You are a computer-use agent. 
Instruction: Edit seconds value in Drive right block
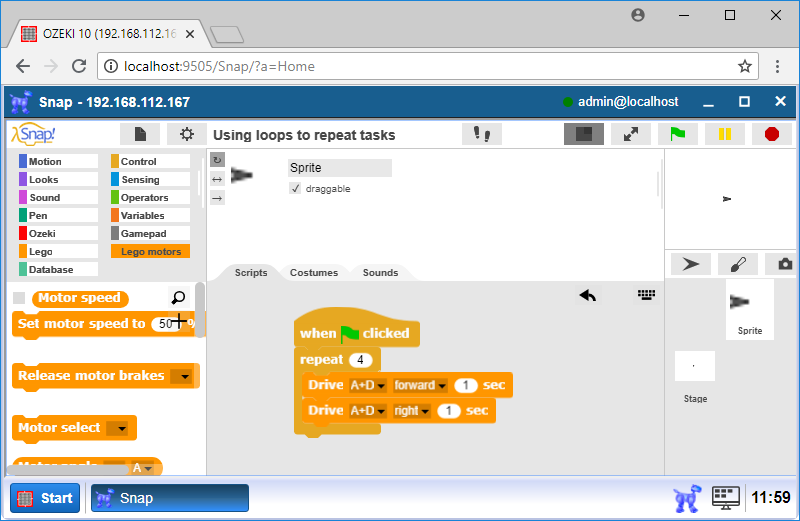pos(448,411)
